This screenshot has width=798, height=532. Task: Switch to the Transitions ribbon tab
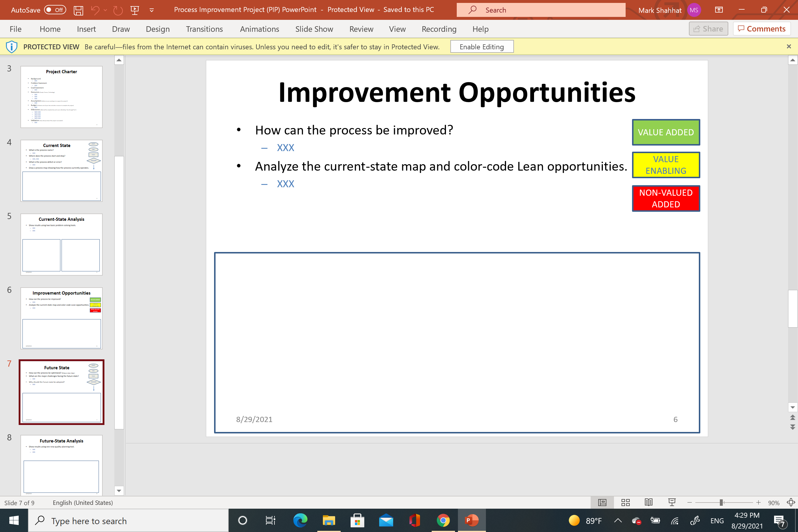point(204,29)
